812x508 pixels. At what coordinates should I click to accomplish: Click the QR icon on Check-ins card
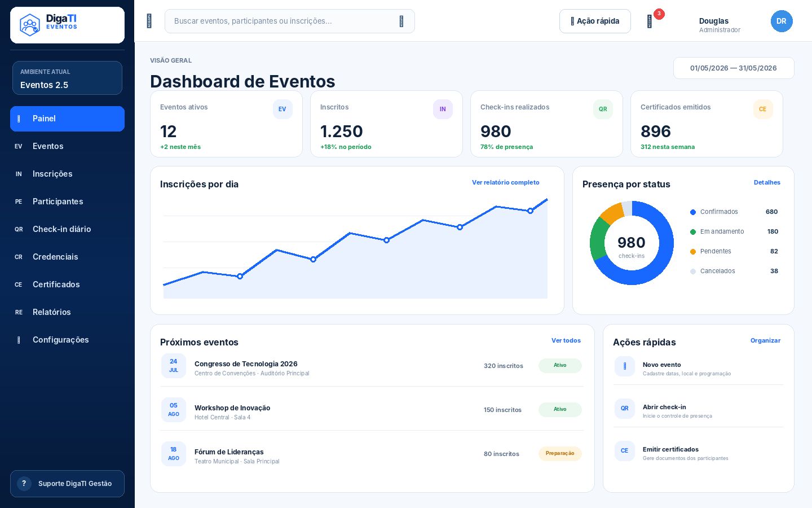click(x=603, y=109)
